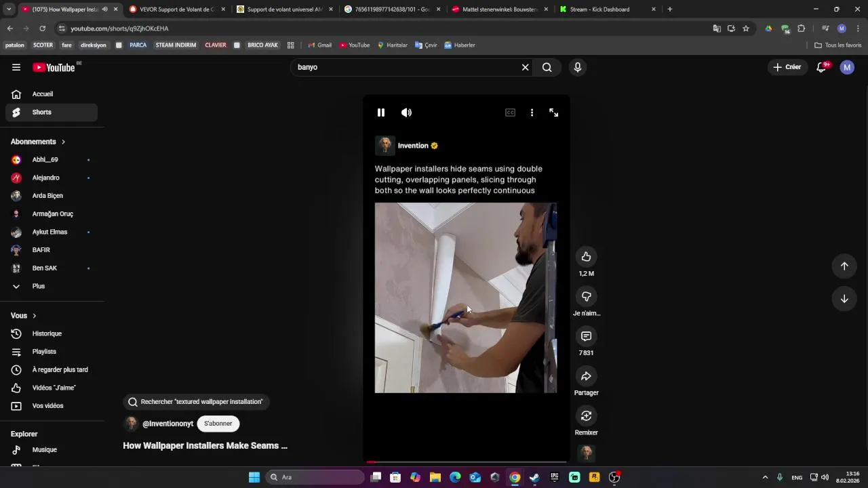
Task: Bookmark this page with the star
Action: (746, 28)
